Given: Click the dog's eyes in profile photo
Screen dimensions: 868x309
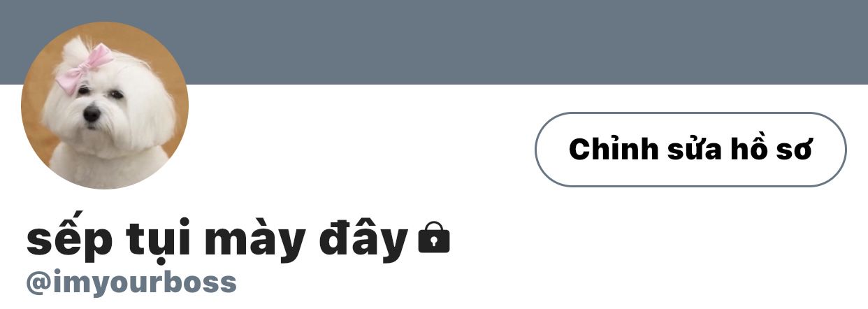Looking at the screenshot, I should (99, 92).
